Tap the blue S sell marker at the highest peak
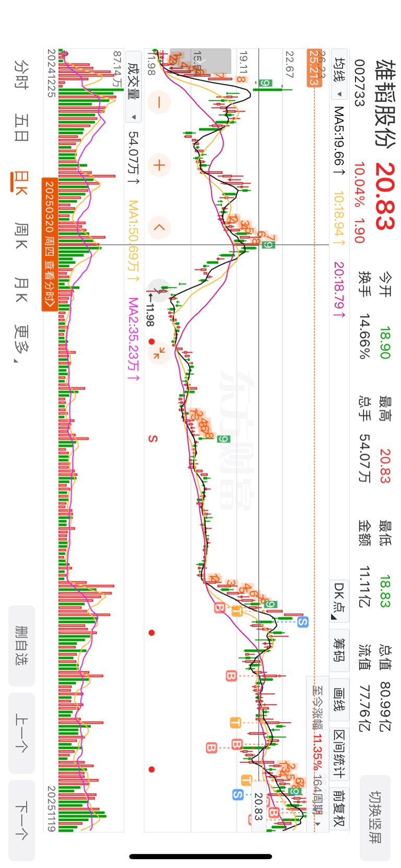 [303, 621]
